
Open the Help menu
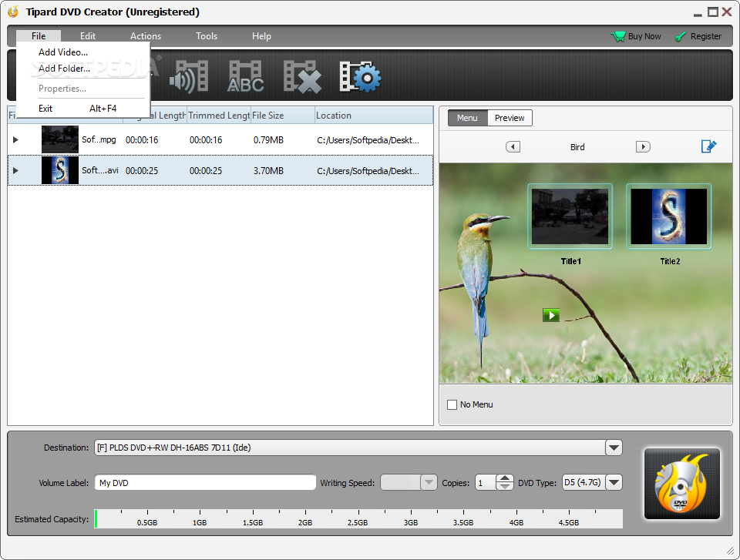pos(261,36)
